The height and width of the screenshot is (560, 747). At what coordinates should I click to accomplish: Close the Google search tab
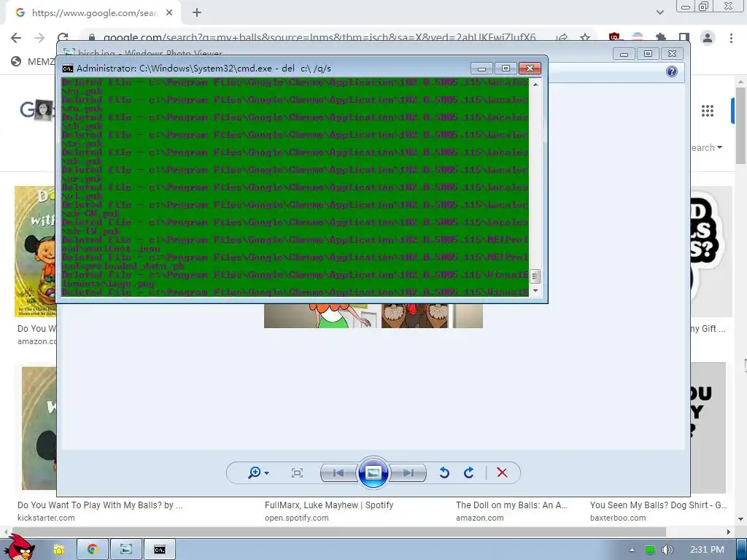point(169,13)
